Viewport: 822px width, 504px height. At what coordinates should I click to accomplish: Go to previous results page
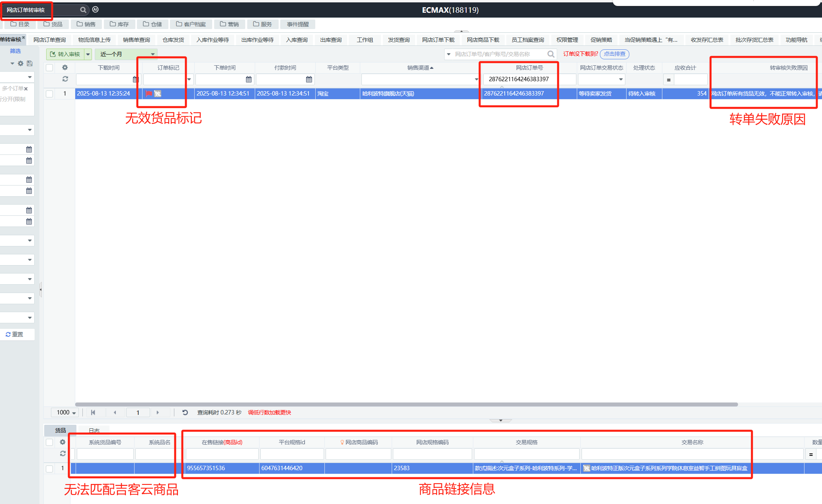[115, 412]
